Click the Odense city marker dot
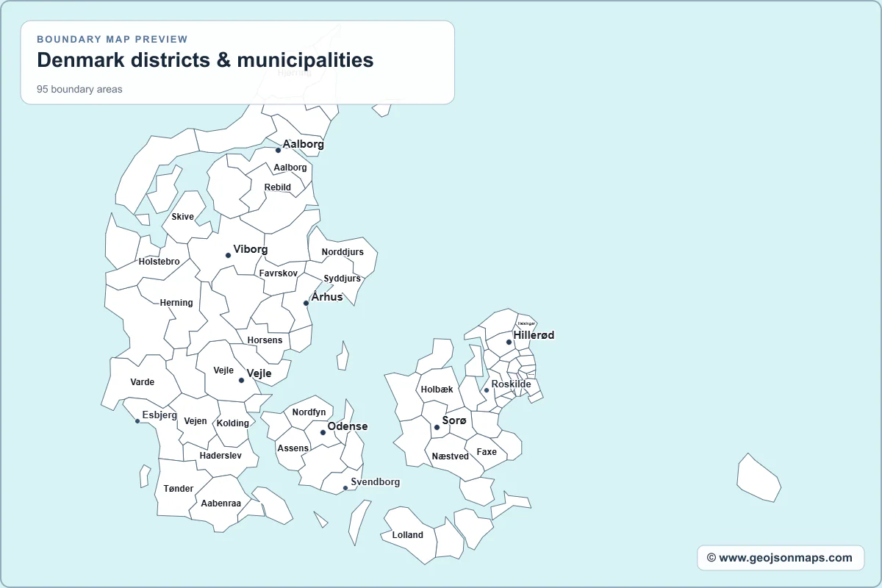The height and width of the screenshot is (588, 882). [323, 432]
